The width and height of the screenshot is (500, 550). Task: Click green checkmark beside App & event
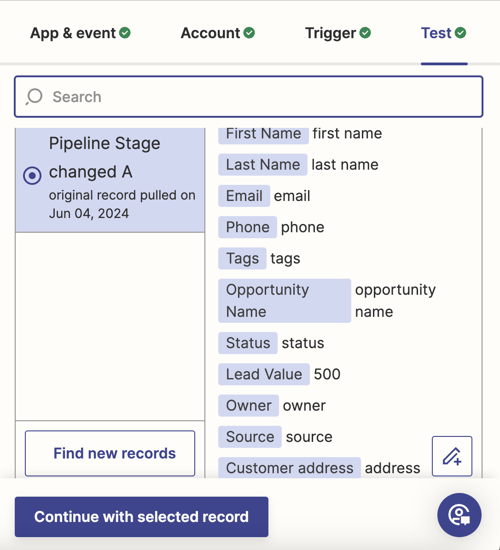(125, 33)
